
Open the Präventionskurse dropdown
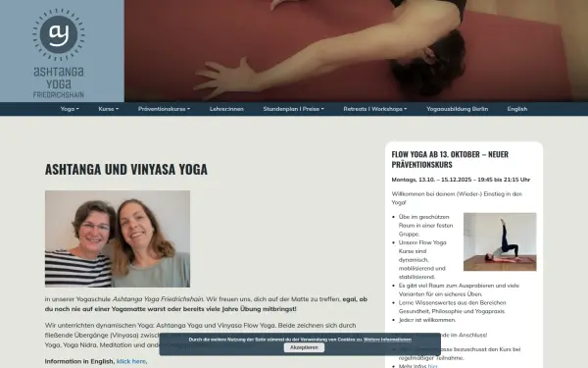point(164,109)
